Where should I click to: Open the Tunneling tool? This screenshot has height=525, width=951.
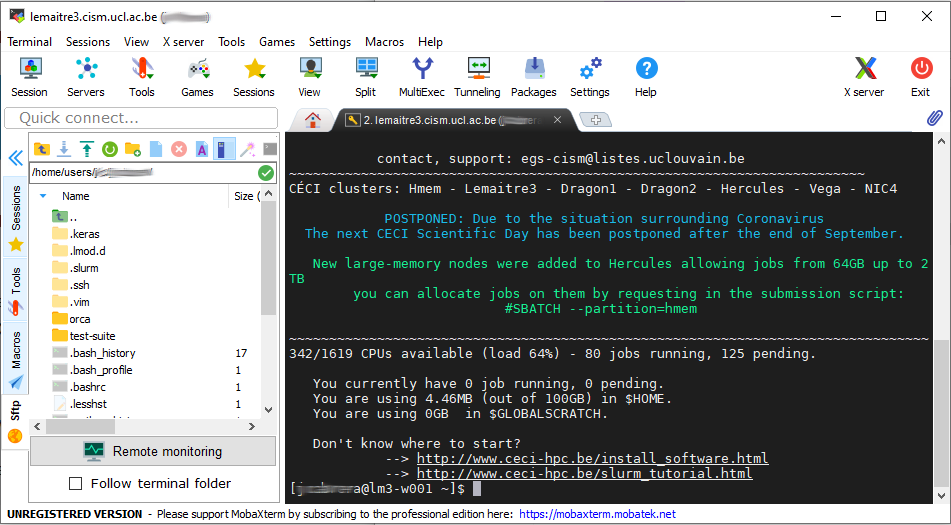(477, 76)
